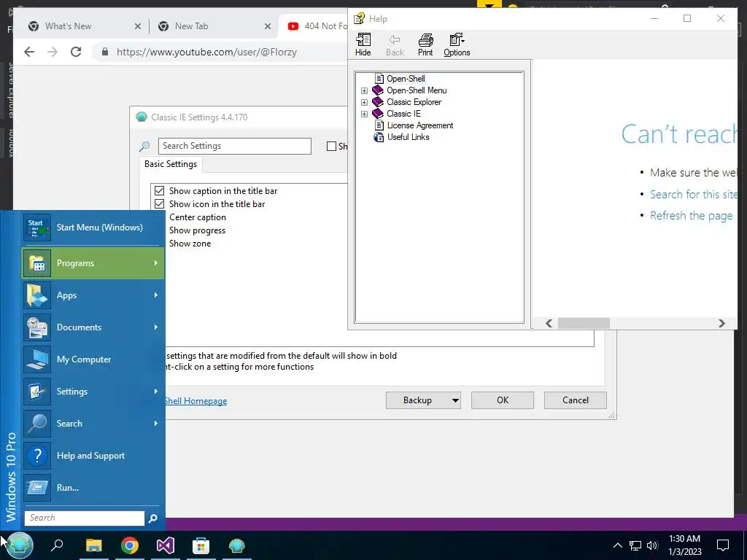Click the start menu Search box
The image size is (747, 560).
pyautogui.click(x=85, y=518)
